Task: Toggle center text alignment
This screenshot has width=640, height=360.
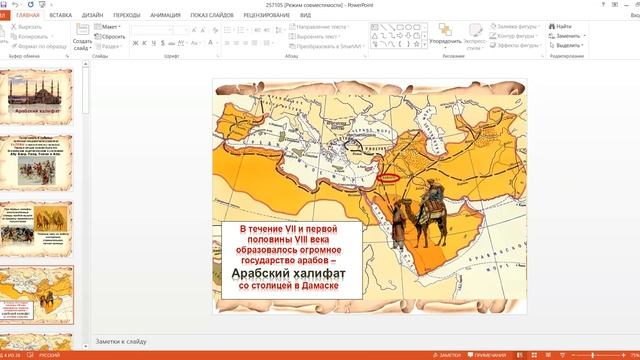Action: point(236,43)
